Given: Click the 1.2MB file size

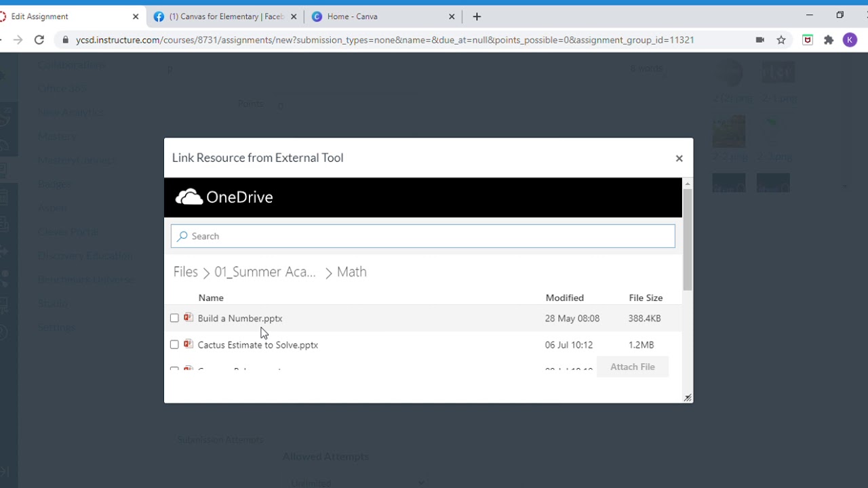Looking at the screenshot, I should [641, 345].
